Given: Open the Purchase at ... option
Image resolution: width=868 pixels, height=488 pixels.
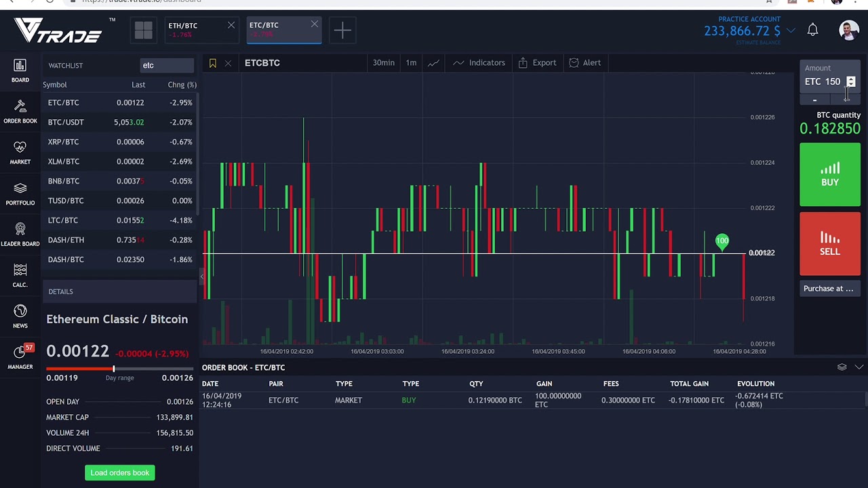Looking at the screenshot, I should pos(830,289).
